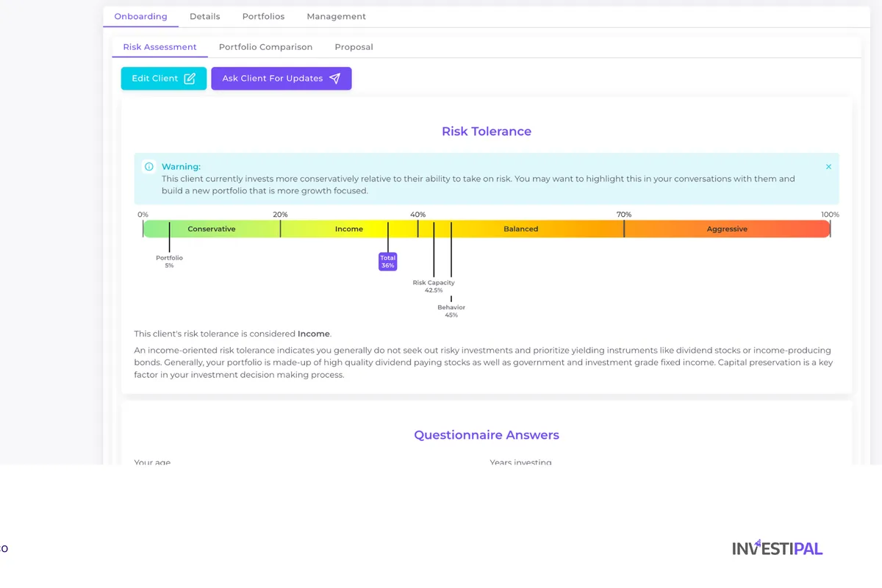The height and width of the screenshot is (588, 882).
Task: Open the Onboarding tab
Action: coord(140,16)
